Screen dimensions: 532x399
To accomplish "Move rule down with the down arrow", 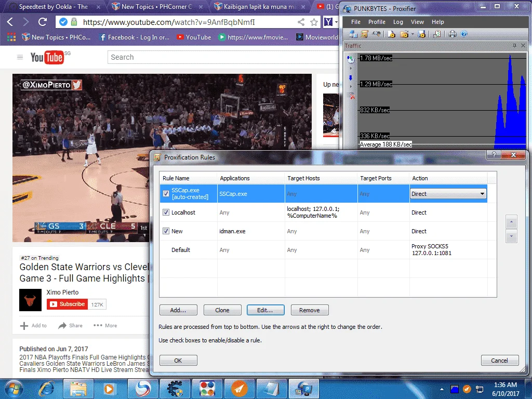I will (x=511, y=236).
